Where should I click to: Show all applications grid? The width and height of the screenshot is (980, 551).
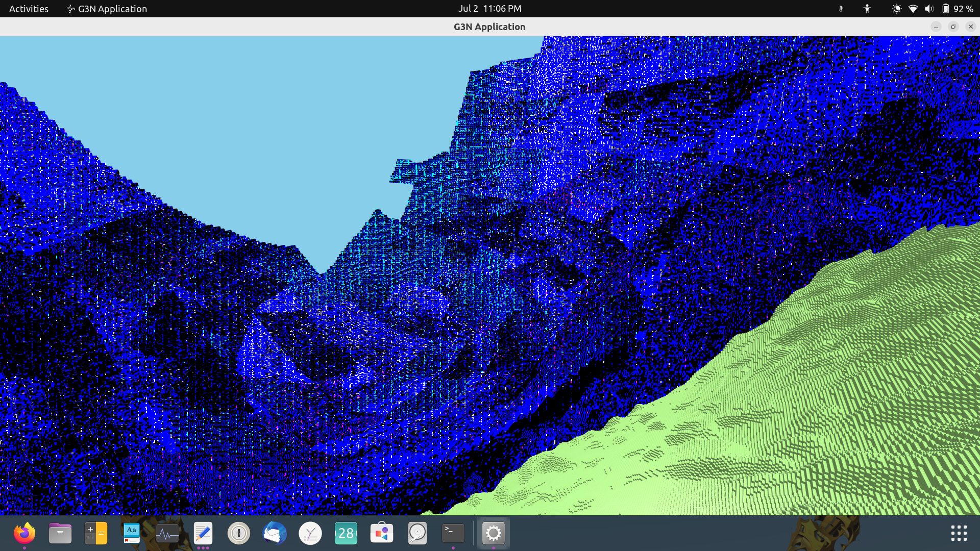click(959, 534)
